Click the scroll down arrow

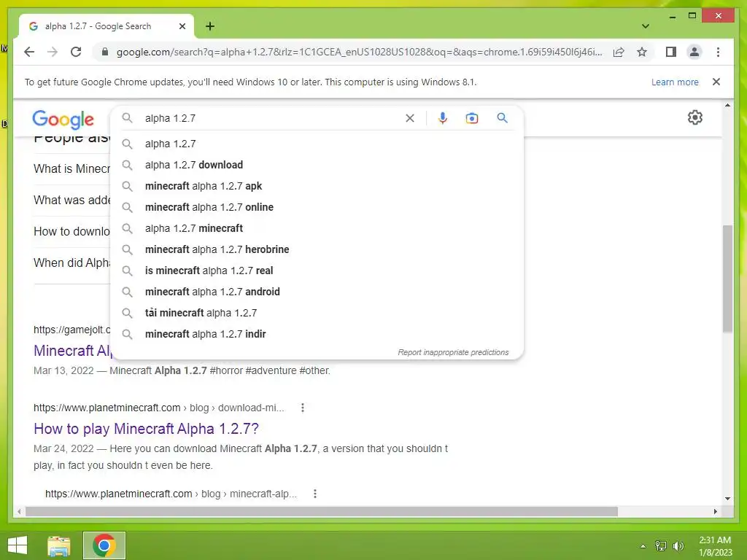[x=727, y=499]
